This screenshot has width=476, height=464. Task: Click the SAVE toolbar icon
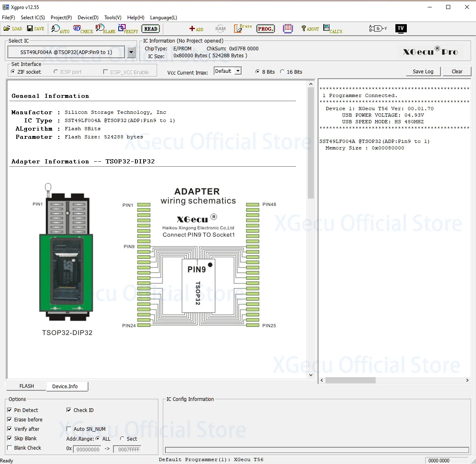coord(35,29)
